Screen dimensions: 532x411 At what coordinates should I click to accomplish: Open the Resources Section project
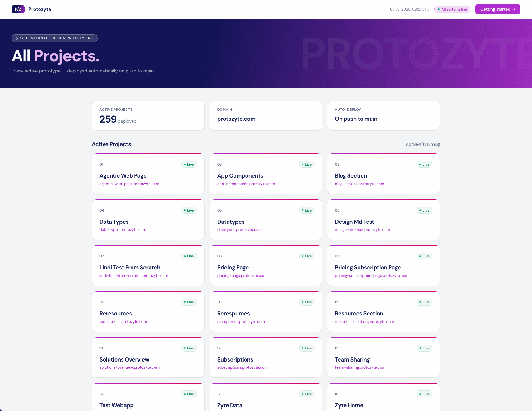click(383, 311)
